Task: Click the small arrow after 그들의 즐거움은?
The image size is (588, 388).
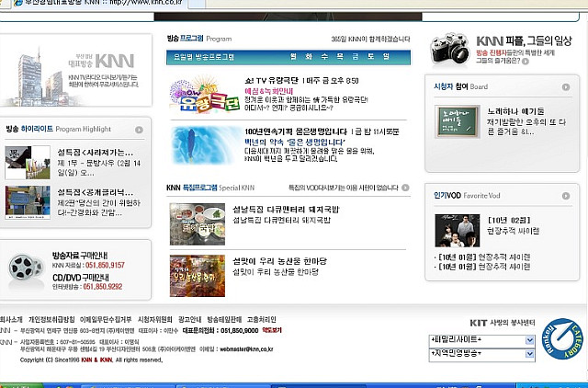Action: tap(526, 62)
